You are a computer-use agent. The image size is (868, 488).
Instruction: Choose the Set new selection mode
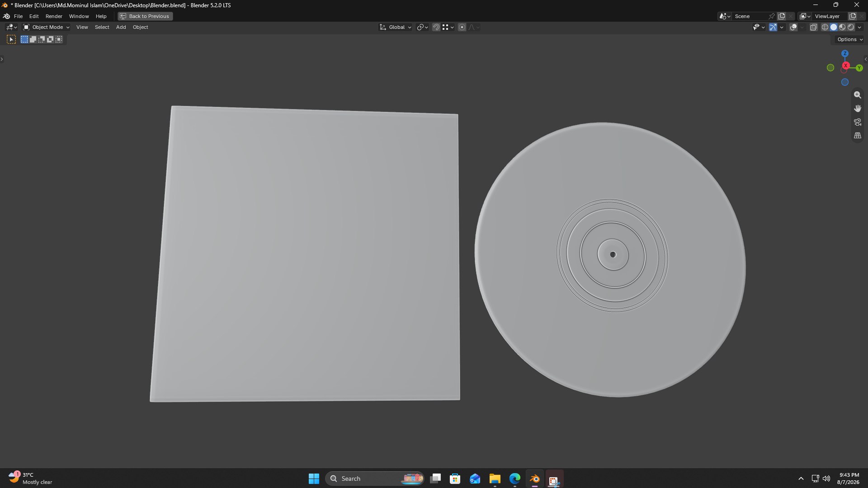pos(24,40)
